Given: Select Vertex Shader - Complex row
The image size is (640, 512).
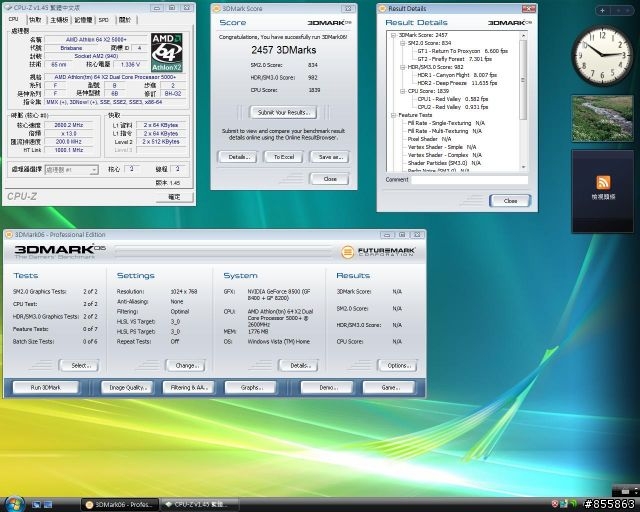Looking at the screenshot, I should [444, 155].
